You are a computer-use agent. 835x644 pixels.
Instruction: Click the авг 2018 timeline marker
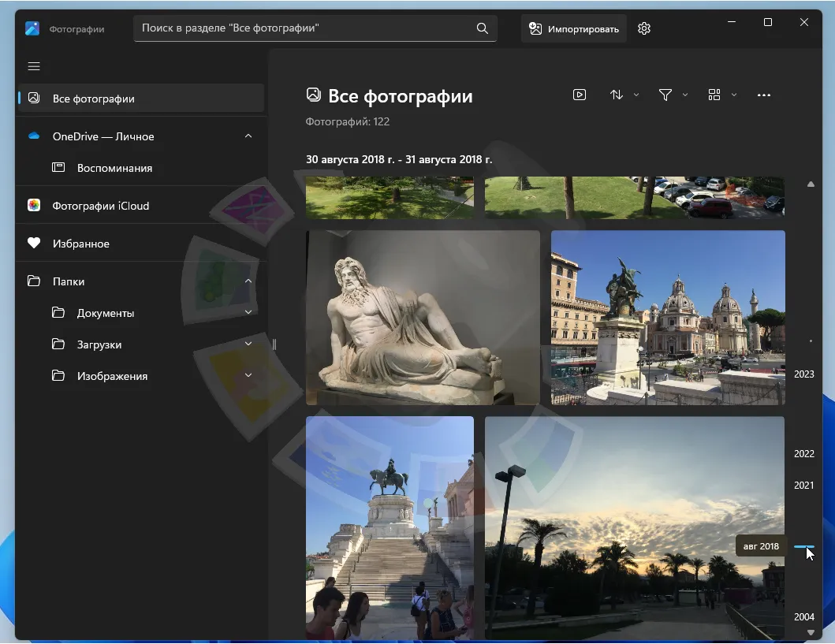click(x=759, y=545)
